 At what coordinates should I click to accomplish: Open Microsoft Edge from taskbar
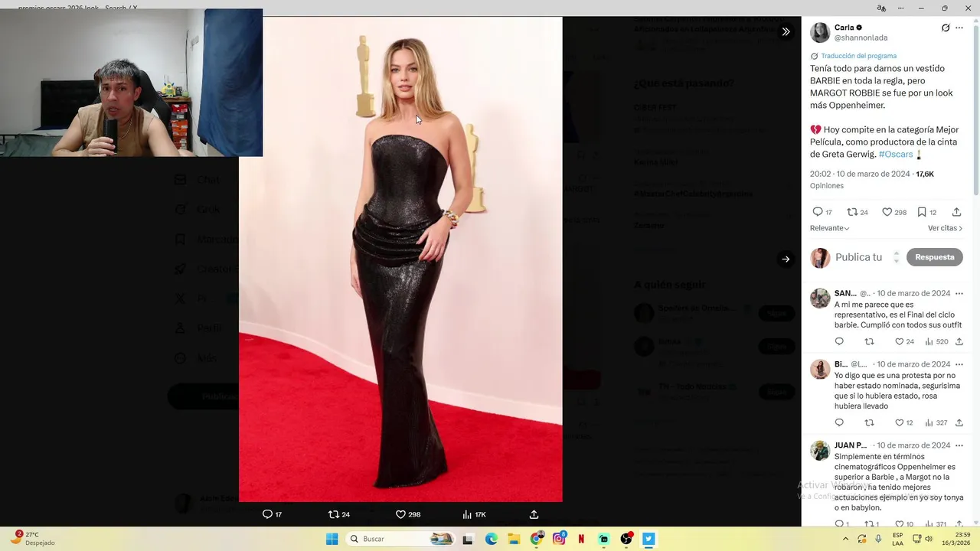click(x=491, y=539)
